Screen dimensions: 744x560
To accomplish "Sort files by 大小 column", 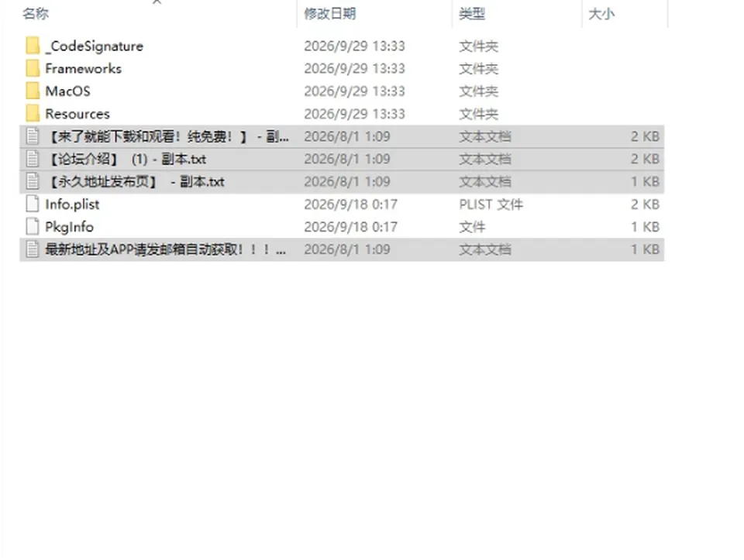I will [x=601, y=14].
